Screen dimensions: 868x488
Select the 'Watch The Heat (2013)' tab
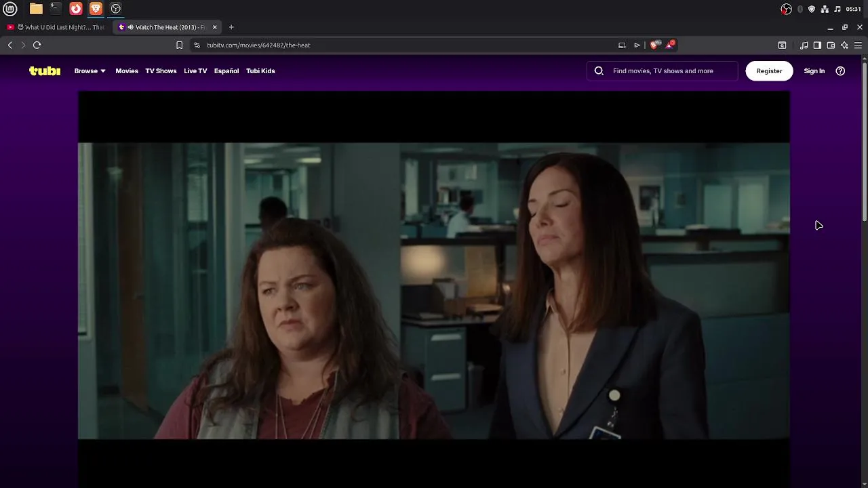click(167, 27)
